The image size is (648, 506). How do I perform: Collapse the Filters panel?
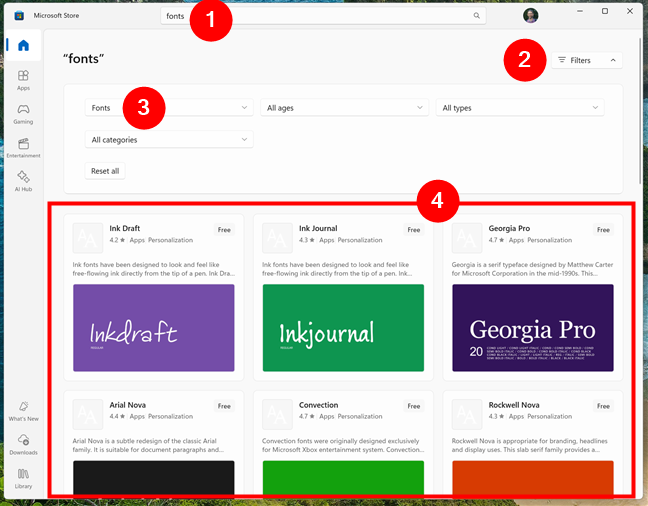(587, 60)
